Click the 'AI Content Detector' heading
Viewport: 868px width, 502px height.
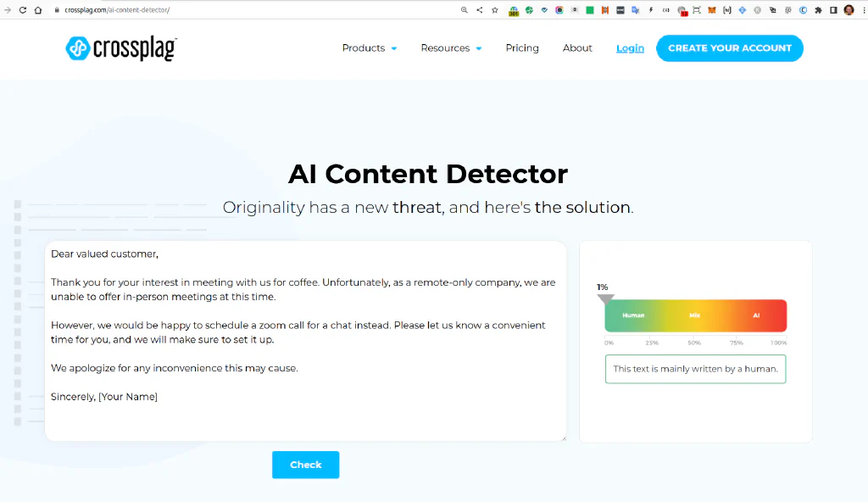click(428, 174)
